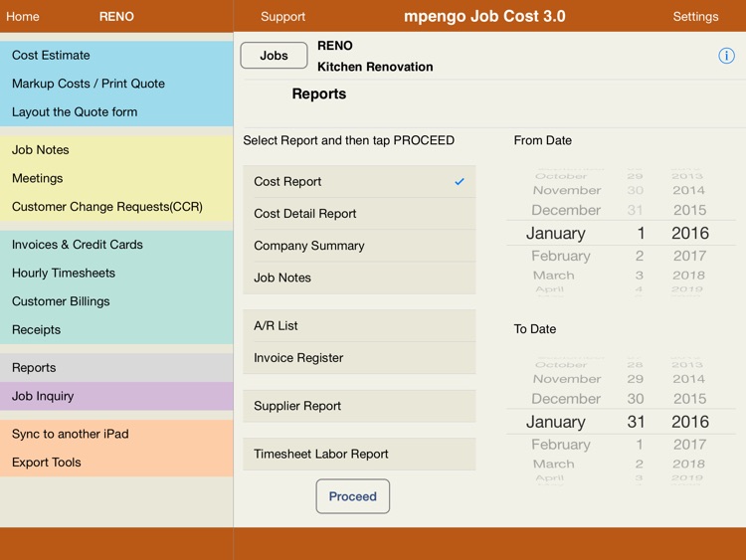The width and height of the screenshot is (746, 560).
Task: Pick December in To Date picker
Action: tap(566, 399)
